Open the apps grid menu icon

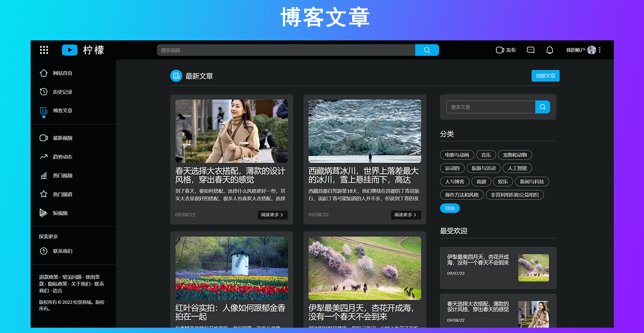click(44, 50)
